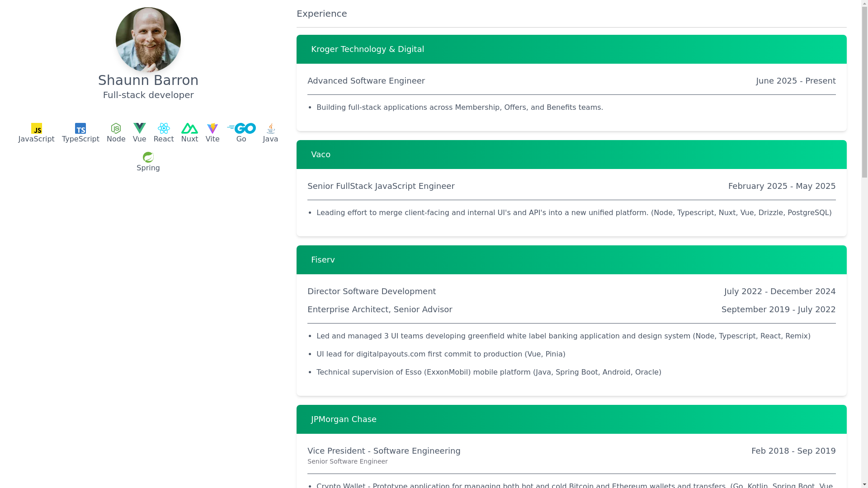Click the Nuxt mountain icon
The height and width of the screenshot is (488, 868).
point(189,128)
